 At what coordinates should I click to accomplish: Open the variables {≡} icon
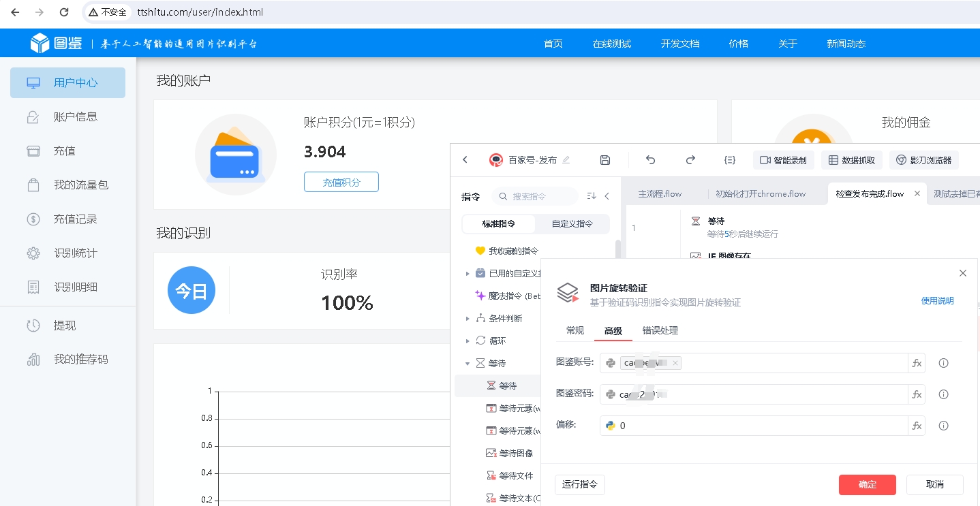(x=729, y=160)
